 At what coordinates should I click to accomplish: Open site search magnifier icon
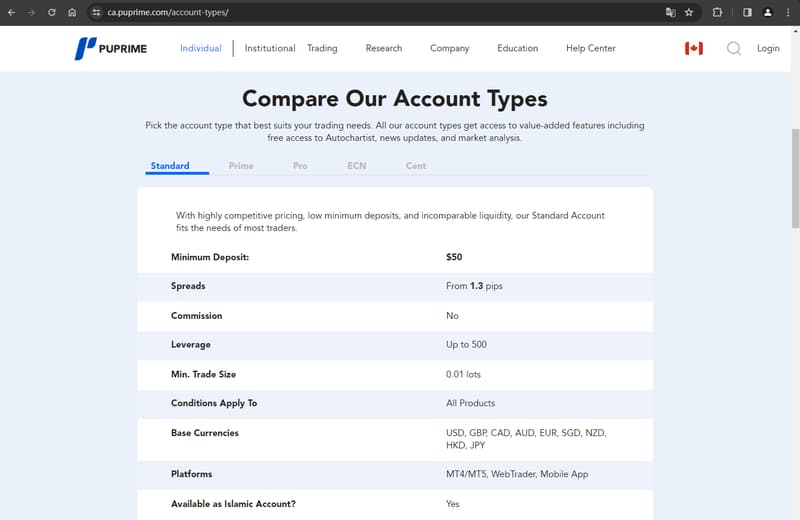734,48
